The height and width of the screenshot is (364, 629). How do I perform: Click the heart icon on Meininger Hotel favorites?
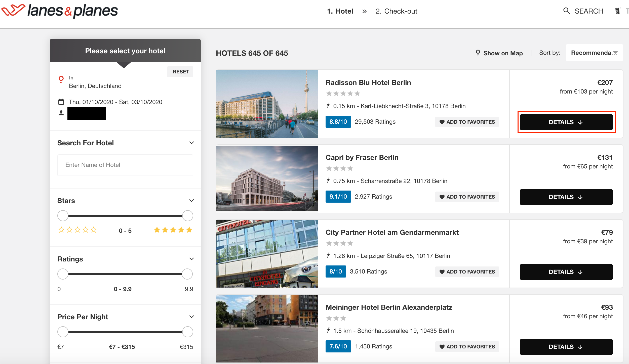pos(442,347)
